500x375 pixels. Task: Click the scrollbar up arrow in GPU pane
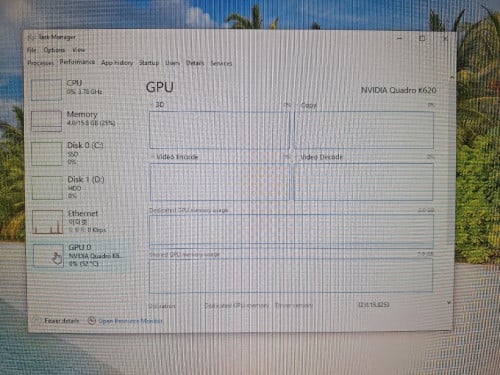tap(452, 77)
